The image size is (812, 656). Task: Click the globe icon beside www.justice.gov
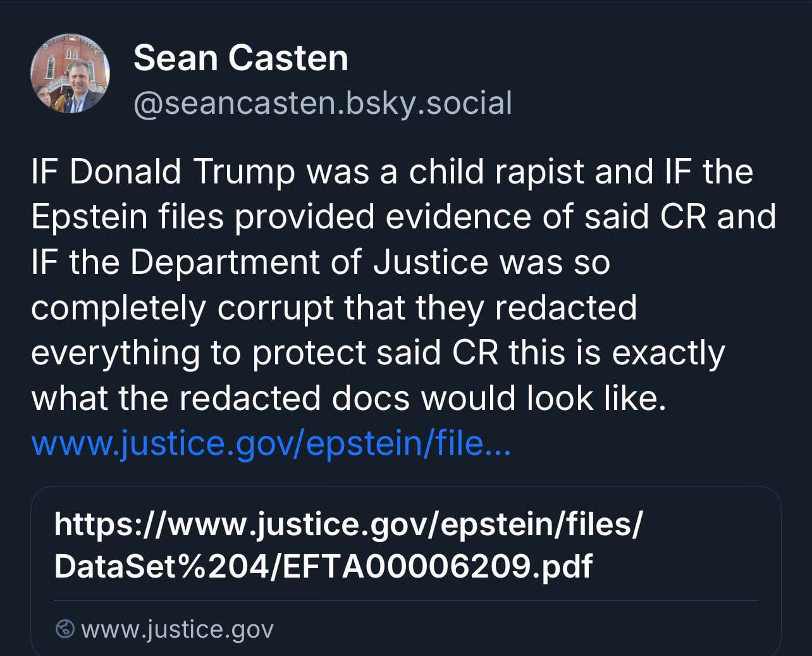65,629
